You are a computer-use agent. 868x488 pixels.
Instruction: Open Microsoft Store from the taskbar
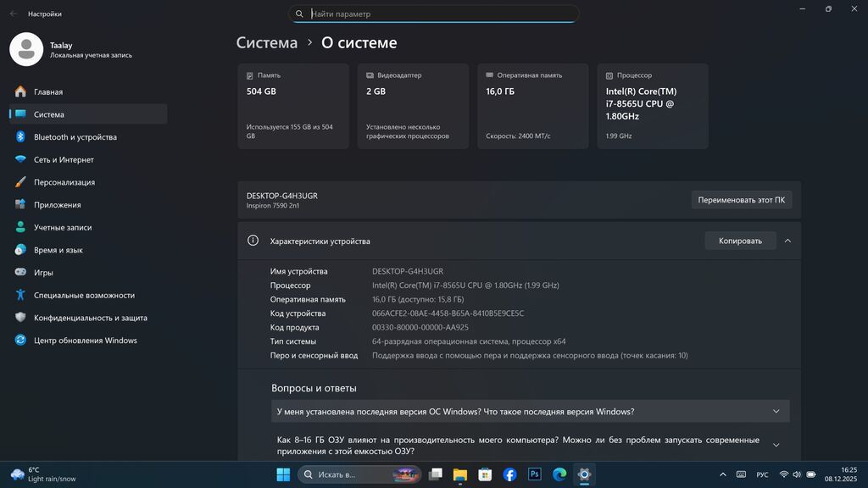coord(485,474)
